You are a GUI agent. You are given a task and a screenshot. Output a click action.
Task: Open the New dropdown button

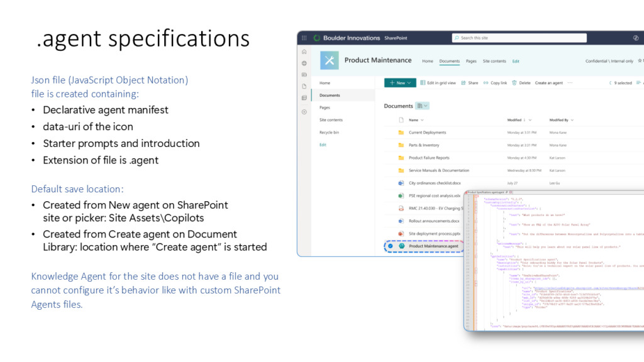400,83
